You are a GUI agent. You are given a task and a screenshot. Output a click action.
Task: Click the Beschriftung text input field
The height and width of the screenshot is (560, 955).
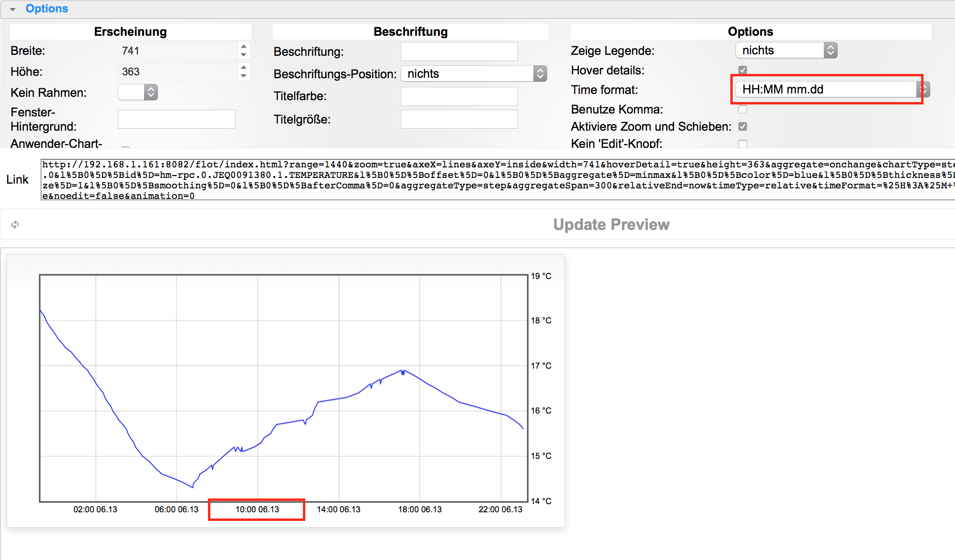(x=459, y=52)
